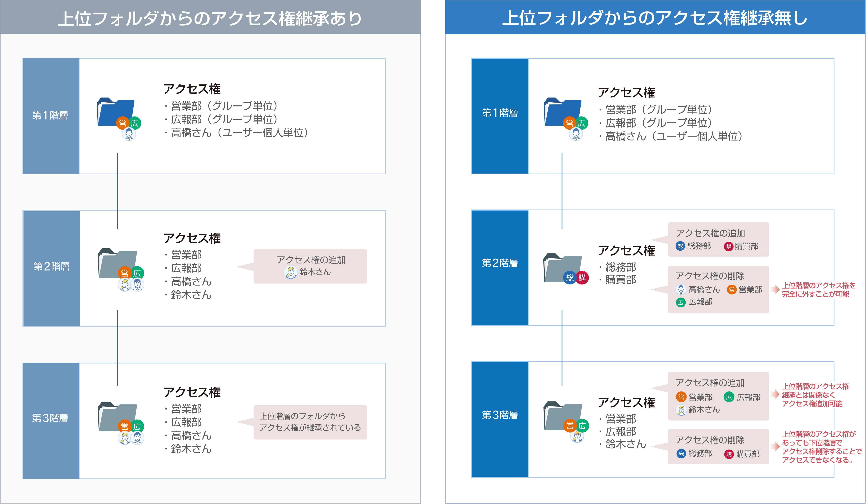Click the green 広 icon in the level 3 add callout

(729, 397)
